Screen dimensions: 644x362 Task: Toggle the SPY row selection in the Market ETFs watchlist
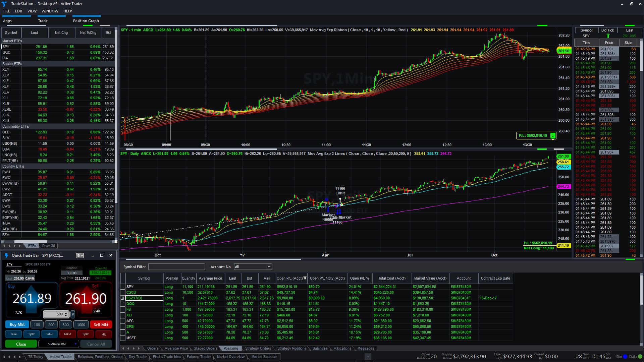pyautogui.click(x=11, y=46)
